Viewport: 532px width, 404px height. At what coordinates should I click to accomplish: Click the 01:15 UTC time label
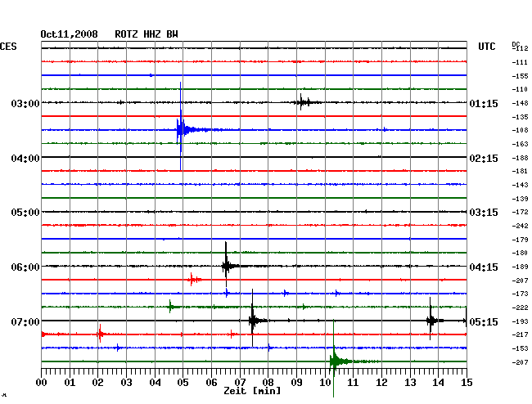pyautogui.click(x=484, y=104)
